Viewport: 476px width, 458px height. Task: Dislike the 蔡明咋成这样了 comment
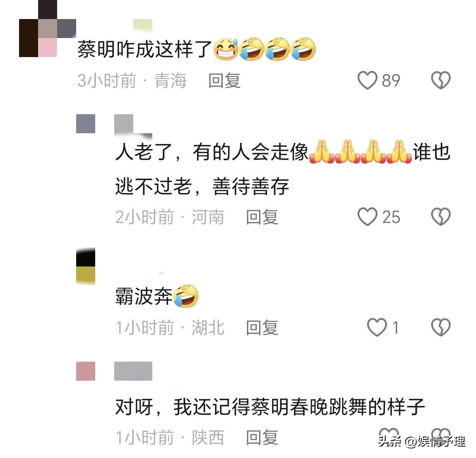pyautogui.click(x=441, y=80)
